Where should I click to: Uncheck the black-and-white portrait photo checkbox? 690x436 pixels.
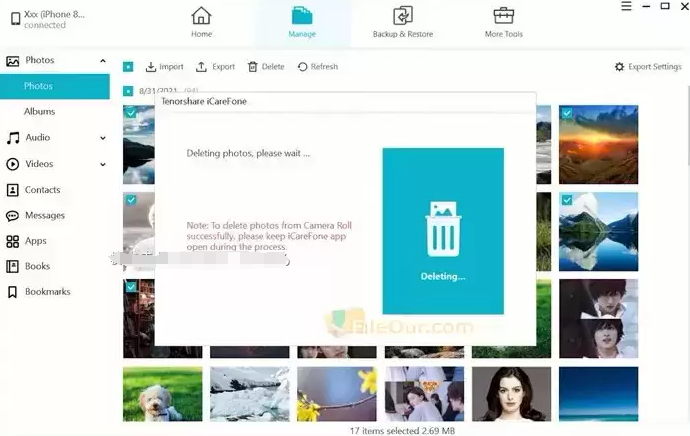point(131,200)
